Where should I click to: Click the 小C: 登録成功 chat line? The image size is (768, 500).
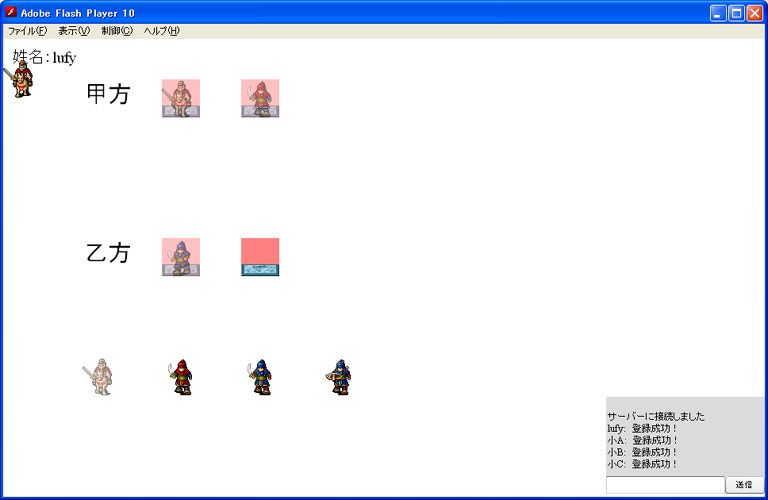click(x=642, y=464)
